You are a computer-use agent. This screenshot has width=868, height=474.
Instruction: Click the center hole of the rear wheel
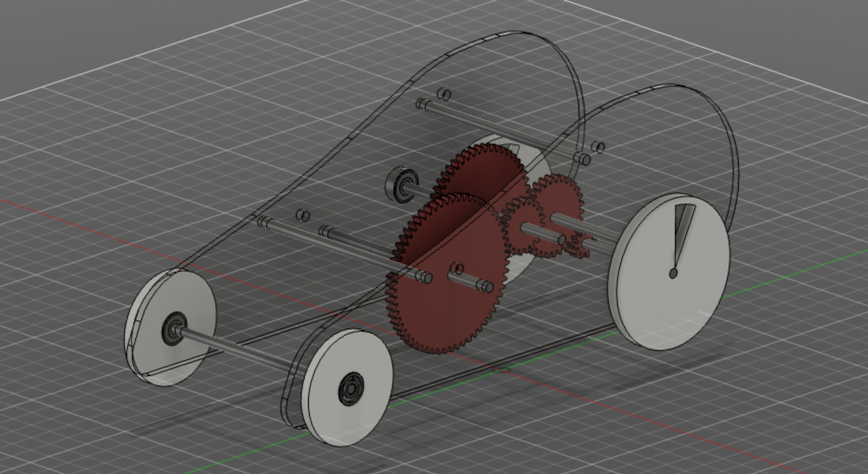673,274
